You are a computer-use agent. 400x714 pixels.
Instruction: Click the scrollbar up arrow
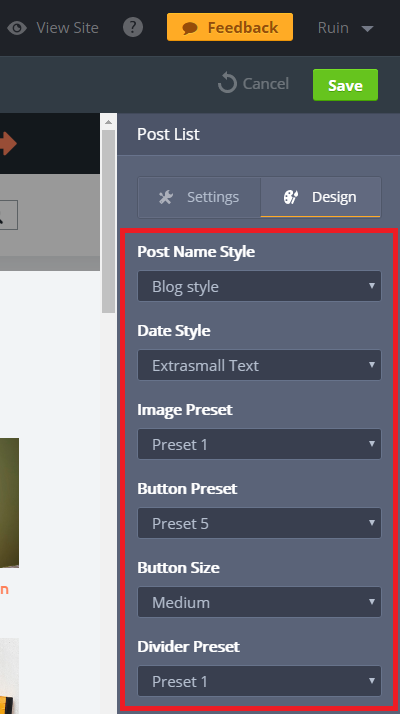point(108,122)
